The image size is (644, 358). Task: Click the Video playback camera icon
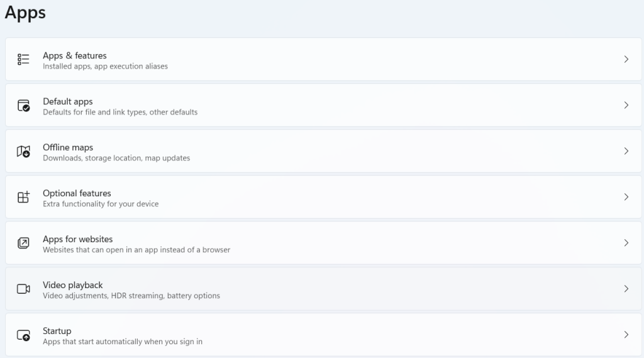pyautogui.click(x=23, y=289)
